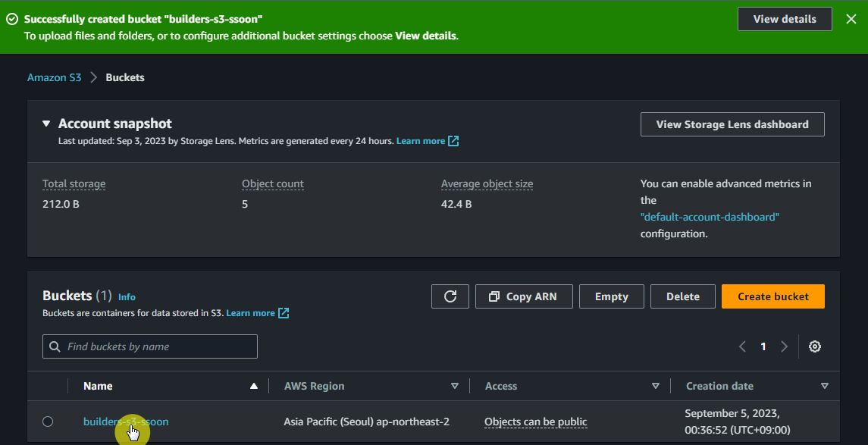Open the Info link next to Buckets
The image size is (868, 445).
pos(127,297)
